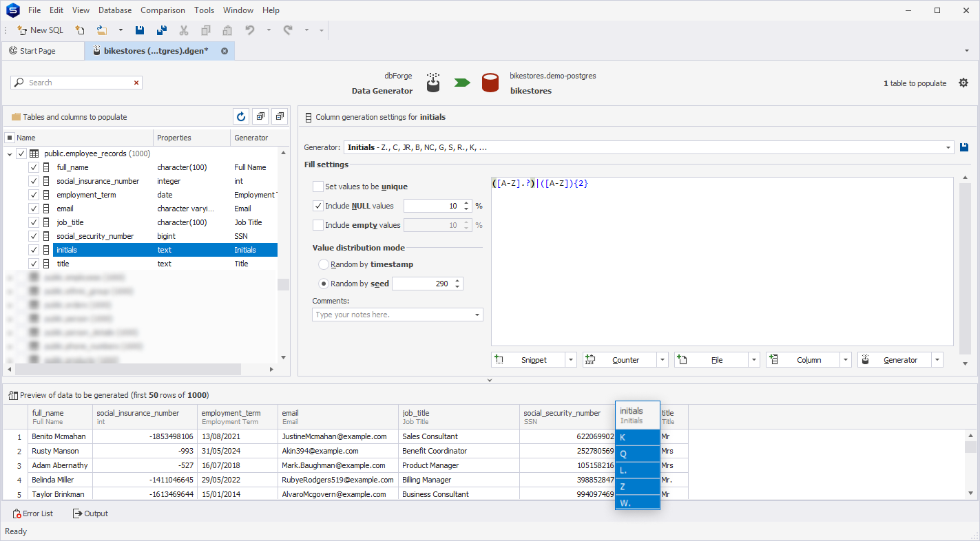
Task: Open the Undo history dropdown arrow
Action: tap(269, 30)
